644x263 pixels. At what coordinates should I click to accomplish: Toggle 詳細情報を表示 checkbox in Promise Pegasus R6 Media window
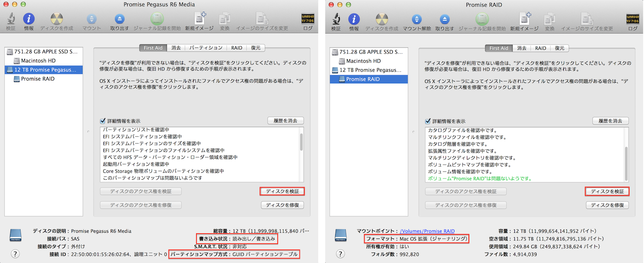click(103, 121)
